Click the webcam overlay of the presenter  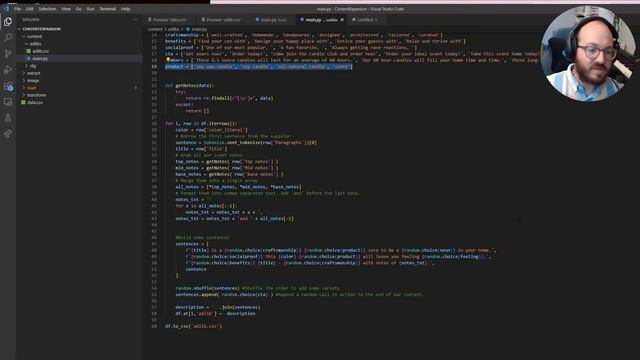click(x=588, y=53)
